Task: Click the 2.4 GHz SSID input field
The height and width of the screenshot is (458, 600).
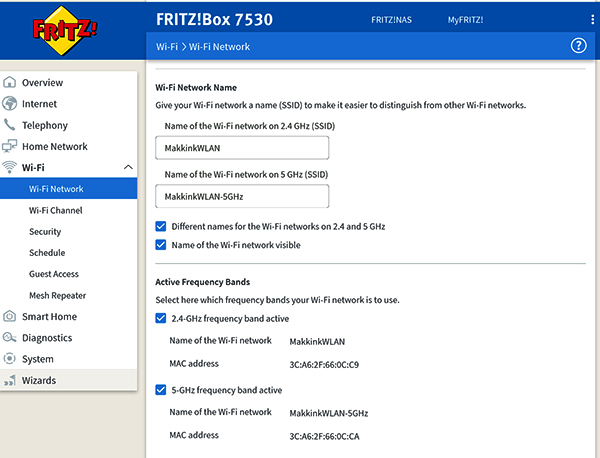Action: pyautogui.click(x=242, y=148)
